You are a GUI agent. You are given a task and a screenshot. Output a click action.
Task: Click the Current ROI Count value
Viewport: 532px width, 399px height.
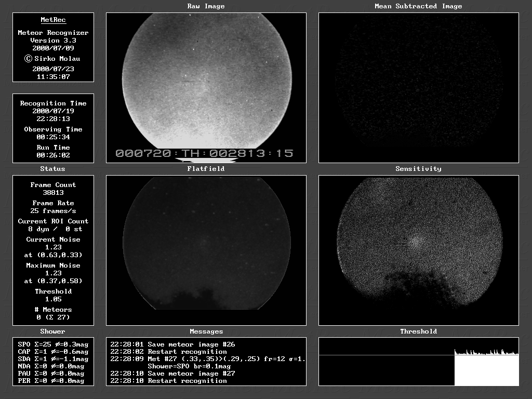point(53,229)
